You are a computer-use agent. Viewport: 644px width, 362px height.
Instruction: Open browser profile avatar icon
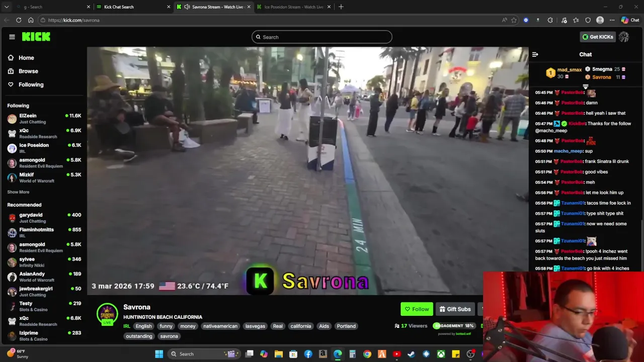coord(600,20)
